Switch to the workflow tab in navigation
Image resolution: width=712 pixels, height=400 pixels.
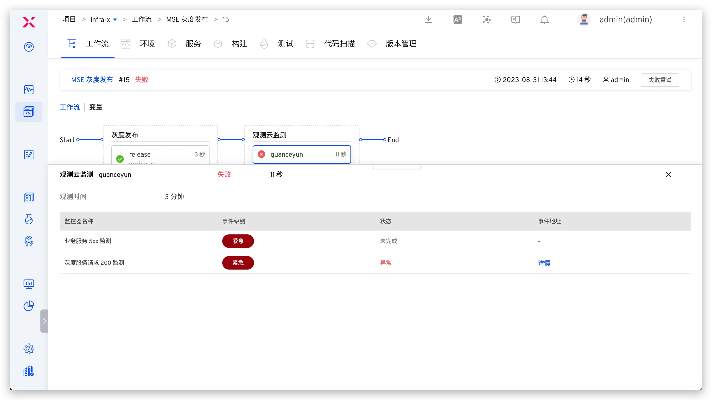(89, 44)
